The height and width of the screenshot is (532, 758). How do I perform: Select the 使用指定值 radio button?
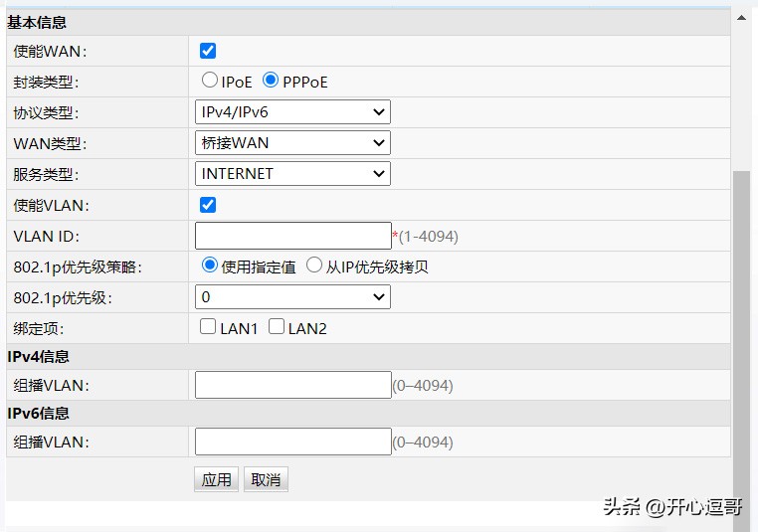pyautogui.click(x=209, y=265)
